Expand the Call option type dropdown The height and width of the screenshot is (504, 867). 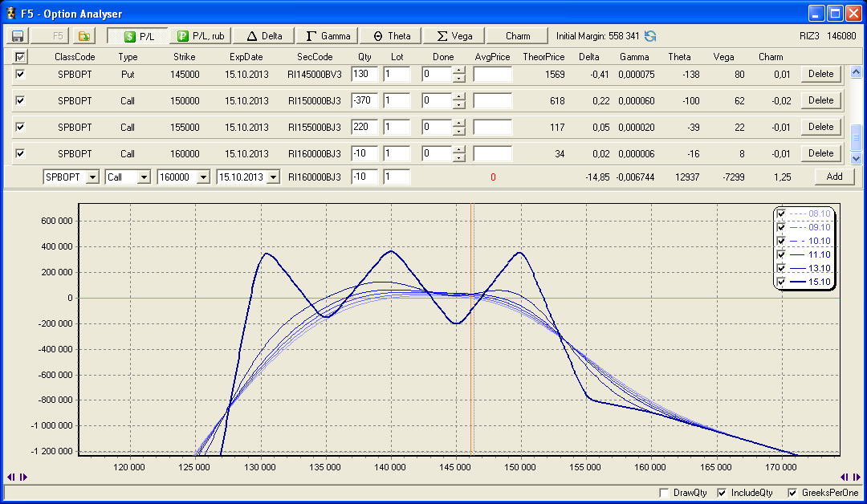144,177
